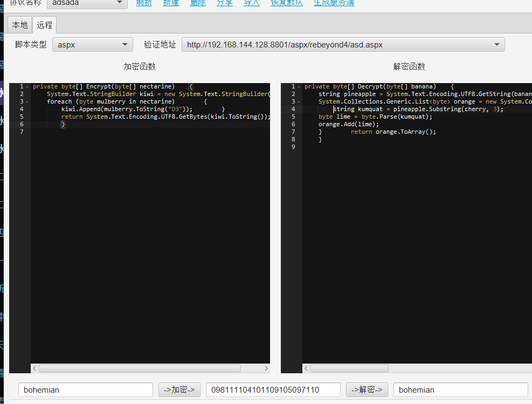The image size is (532, 404).
Task: Click the 新建 link
Action: (x=171, y=3)
